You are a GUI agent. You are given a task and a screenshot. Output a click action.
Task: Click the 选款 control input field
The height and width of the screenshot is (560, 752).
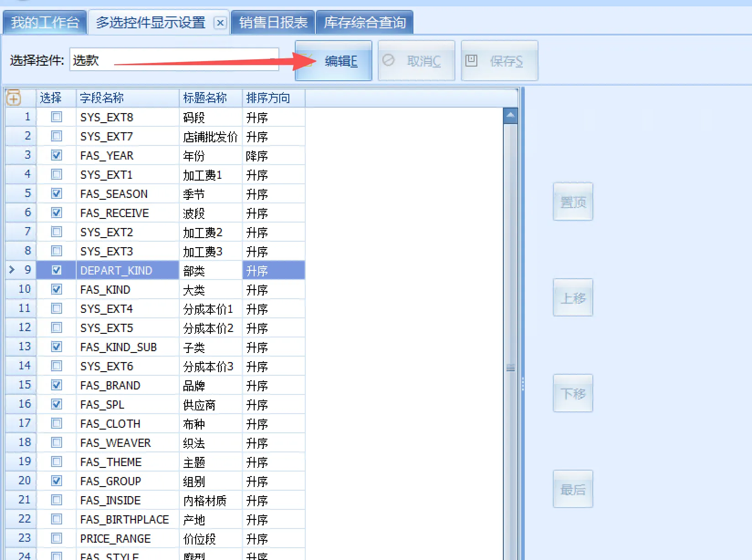(173, 59)
